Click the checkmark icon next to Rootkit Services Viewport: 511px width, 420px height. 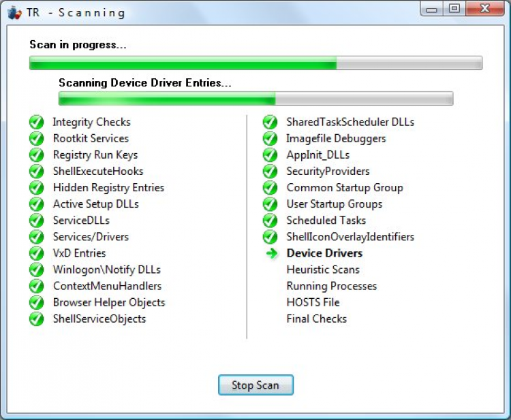pos(37,138)
